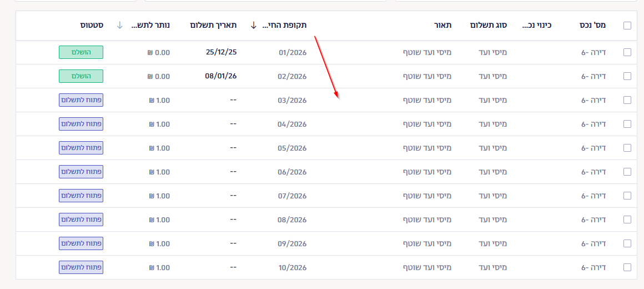Tick the checkbox of the 10/2026 row
Screen dimensions: 644x289
pos(627,267)
